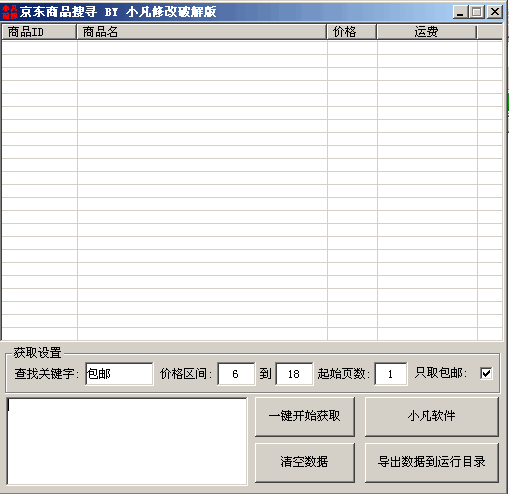Click the 运费 column header
The image size is (509, 494).
click(x=427, y=32)
